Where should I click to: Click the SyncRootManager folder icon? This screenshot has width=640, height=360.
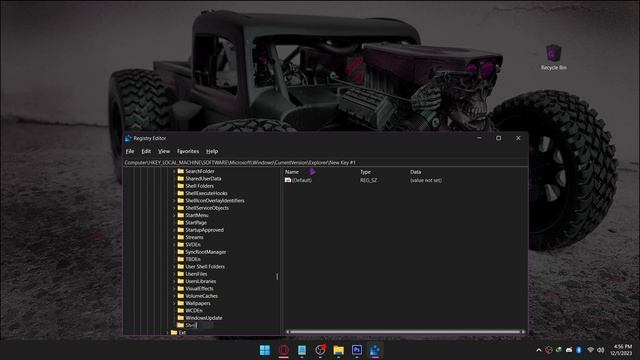(180, 252)
